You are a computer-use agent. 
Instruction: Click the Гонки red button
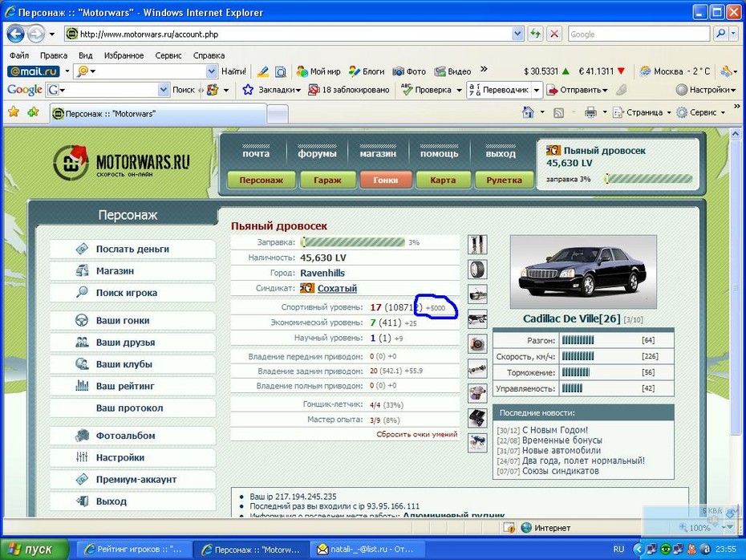point(385,180)
